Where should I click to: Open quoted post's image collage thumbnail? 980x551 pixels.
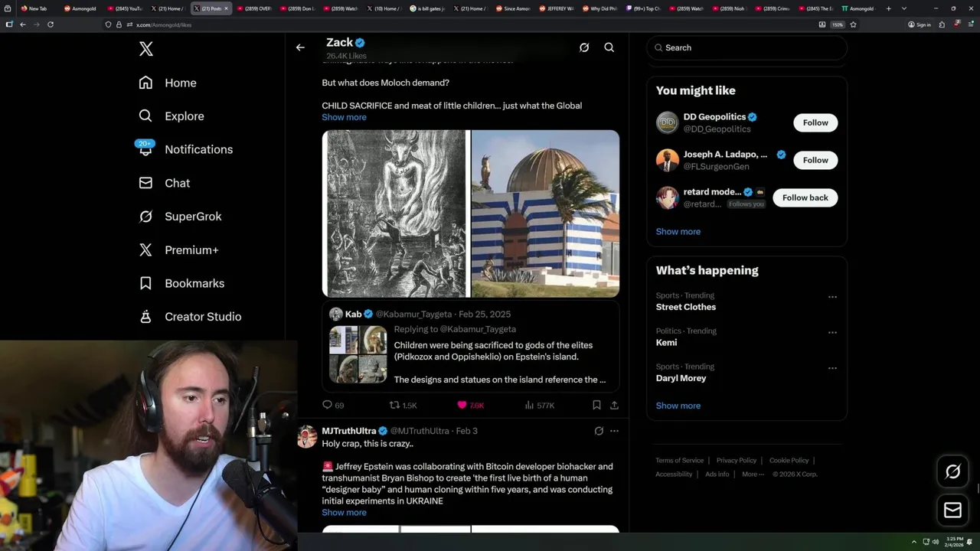point(358,354)
